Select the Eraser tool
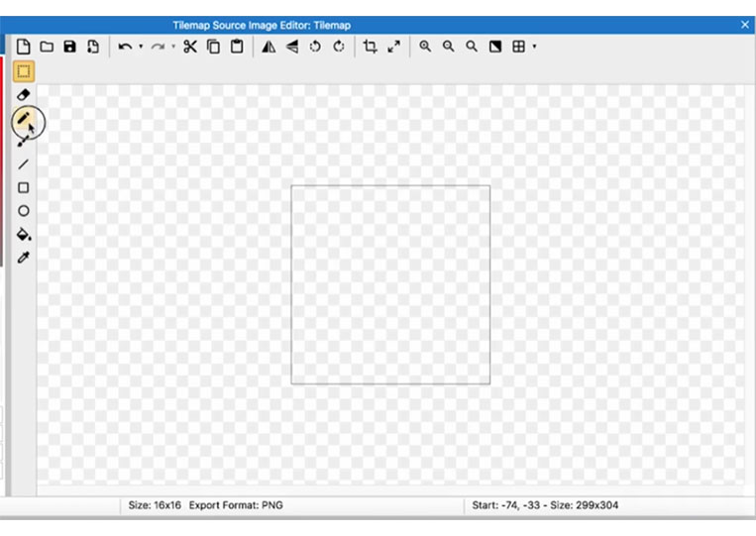756x536 pixels. coord(23,95)
